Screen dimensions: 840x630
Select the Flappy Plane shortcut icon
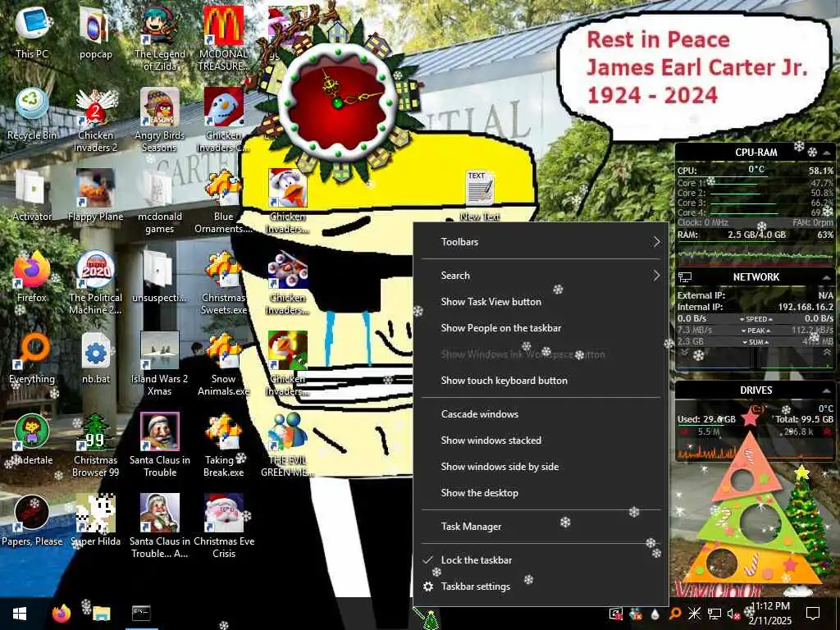point(95,195)
